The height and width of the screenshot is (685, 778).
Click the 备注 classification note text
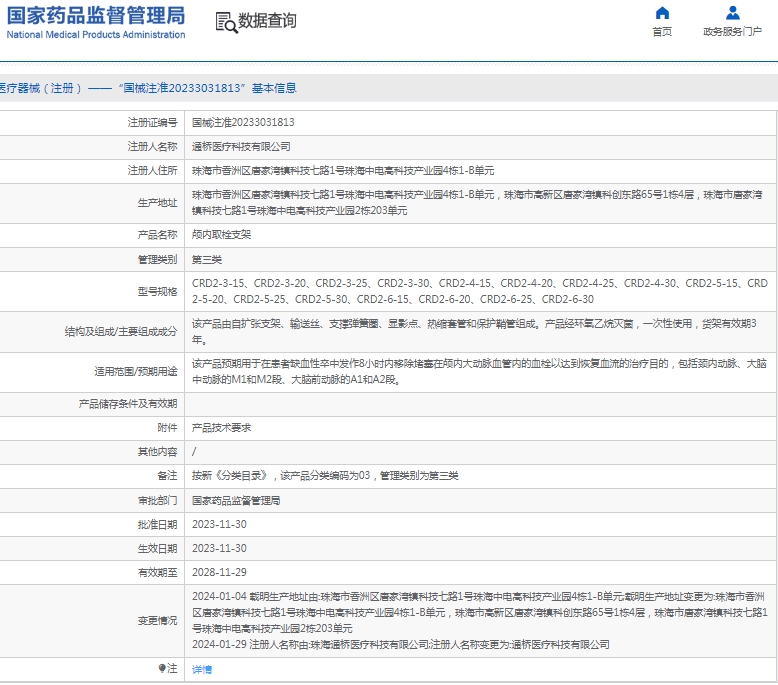pyautogui.click(x=325, y=476)
